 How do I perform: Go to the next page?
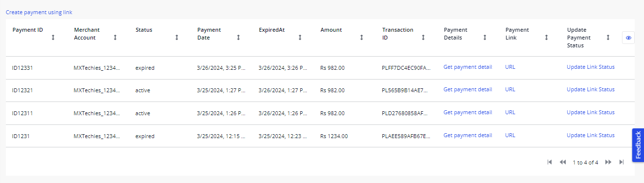[x=608, y=162]
